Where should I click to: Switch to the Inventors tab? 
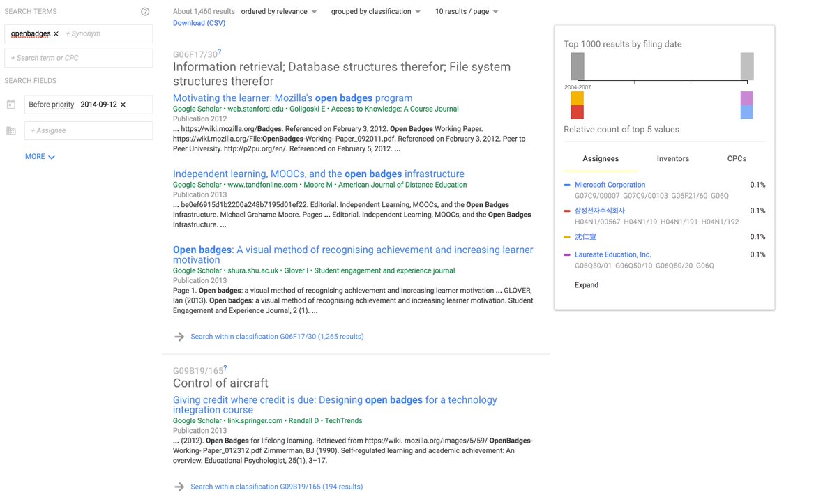coord(673,159)
